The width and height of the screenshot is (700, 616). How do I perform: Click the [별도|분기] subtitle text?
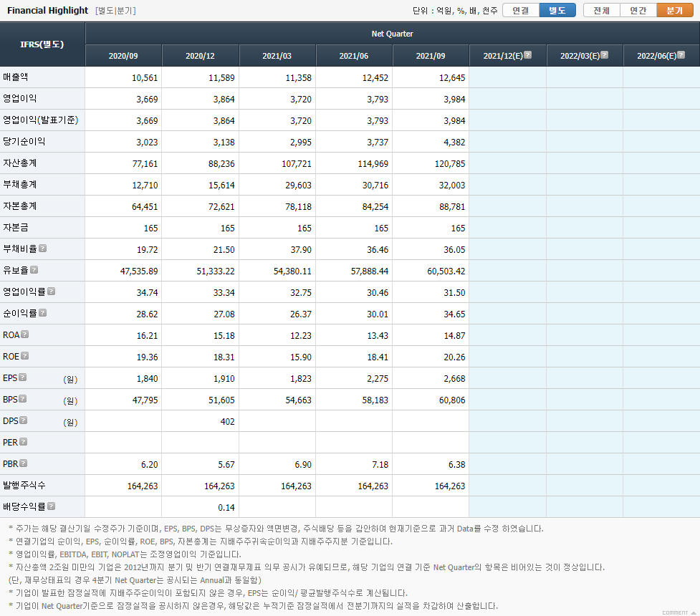(115, 10)
